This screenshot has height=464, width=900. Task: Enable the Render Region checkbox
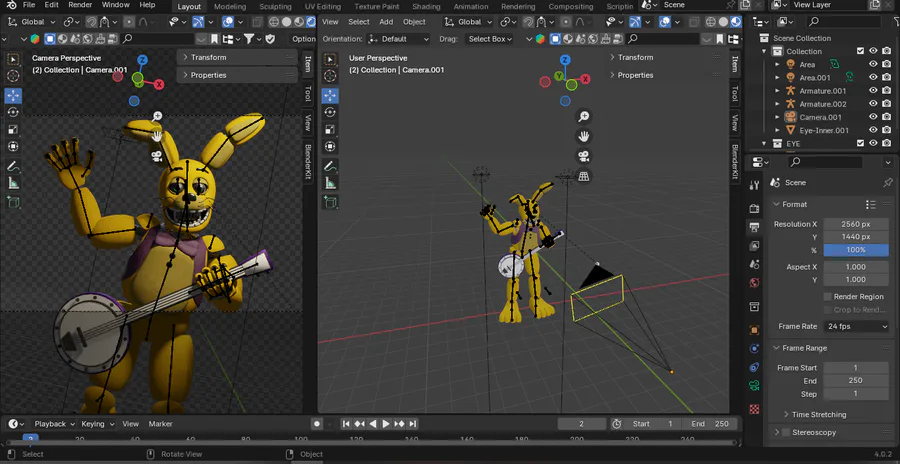(827, 296)
